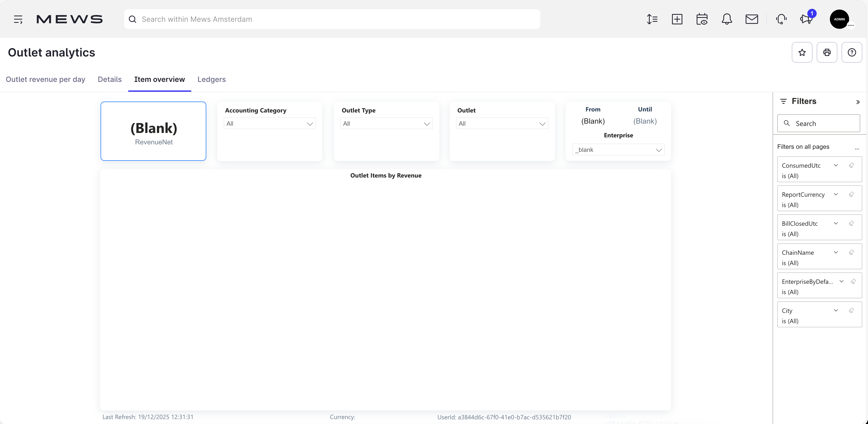Switch to the Ledgers tab
This screenshot has width=868, height=424.
212,80
